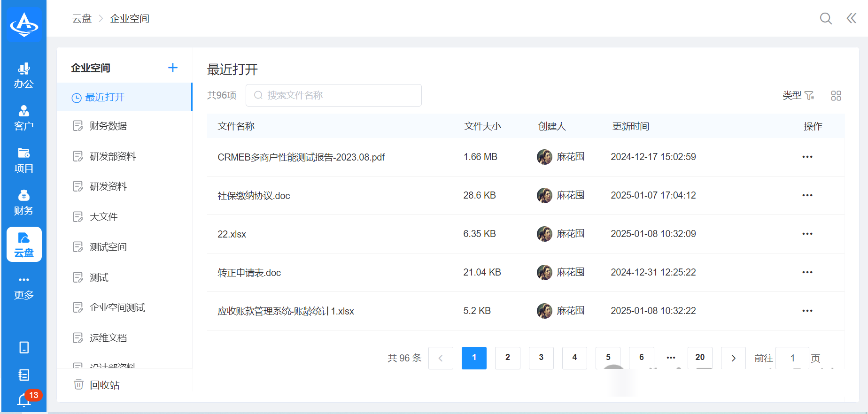Open actions menu for 22.xlsx row
The width and height of the screenshot is (868, 414).
pos(807,234)
